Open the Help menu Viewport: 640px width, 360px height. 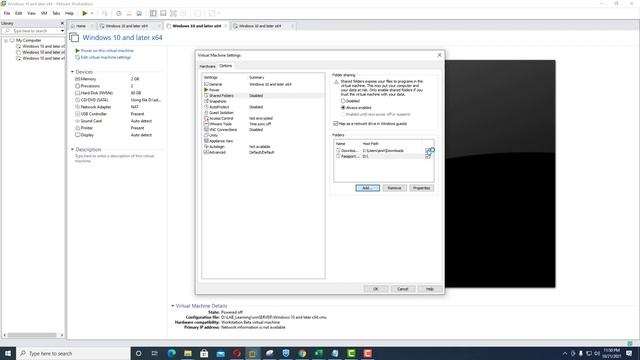click(x=69, y=13)
